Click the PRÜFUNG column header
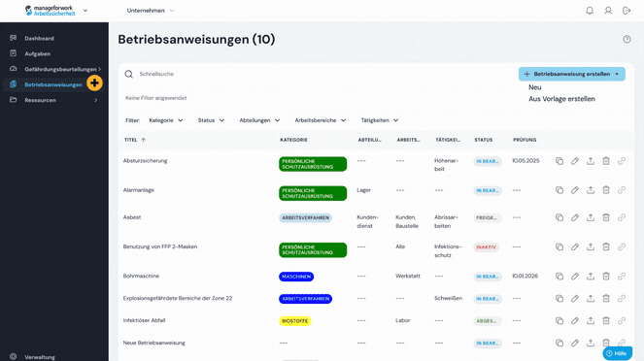Viewport: 644px width, 361px height. (525, 140)
